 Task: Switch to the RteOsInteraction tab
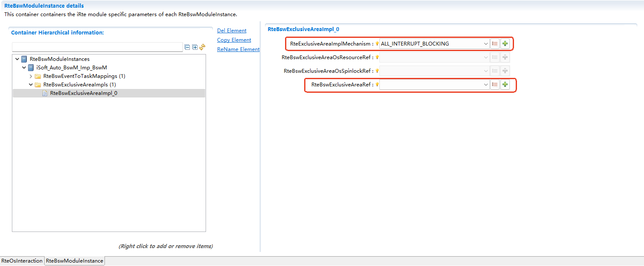tap(22, 261)
